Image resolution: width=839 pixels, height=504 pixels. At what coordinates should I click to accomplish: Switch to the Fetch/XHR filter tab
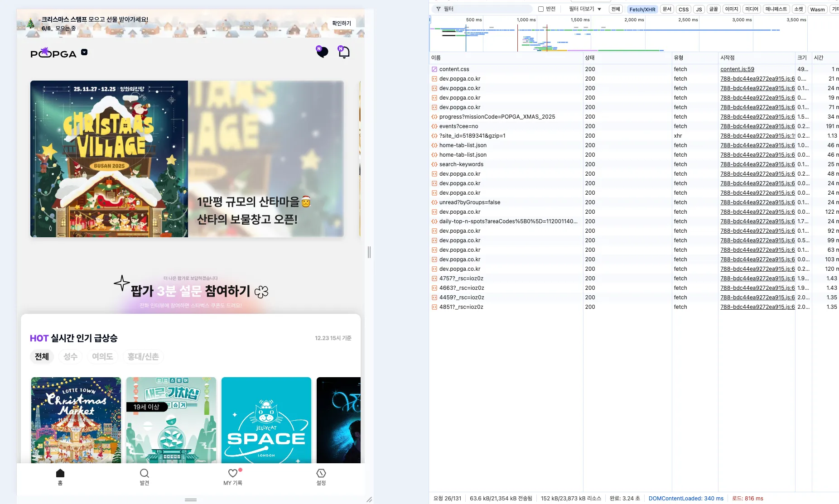[642, 9]
